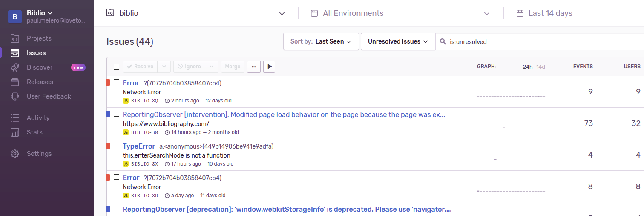
Task: Select checkbox for webkitStorageInfo deprecation issue
Action: 117,209
